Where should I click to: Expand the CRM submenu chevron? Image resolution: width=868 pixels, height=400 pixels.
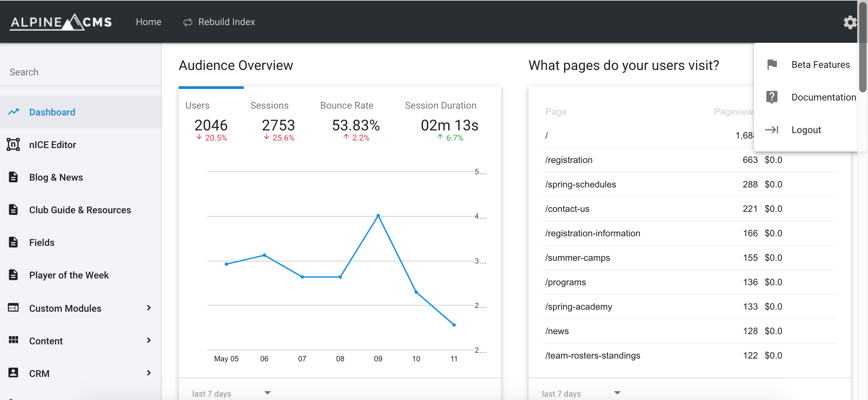tap(149, 373)
